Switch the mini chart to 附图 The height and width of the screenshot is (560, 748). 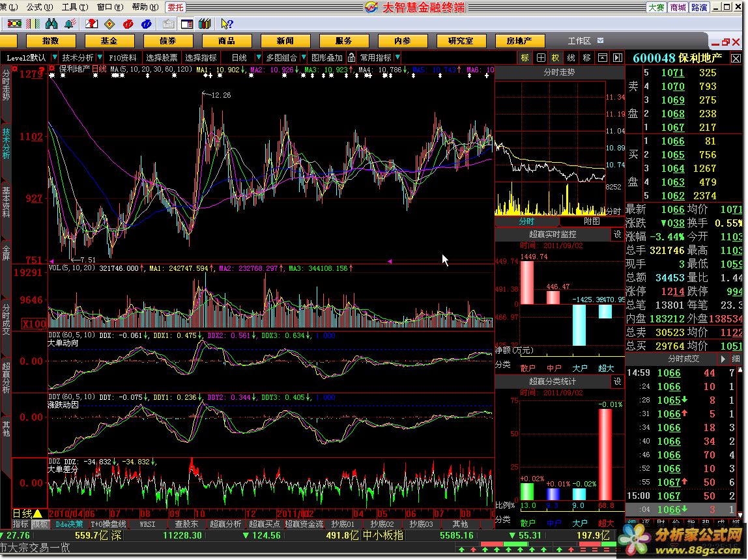coord(592,221)
